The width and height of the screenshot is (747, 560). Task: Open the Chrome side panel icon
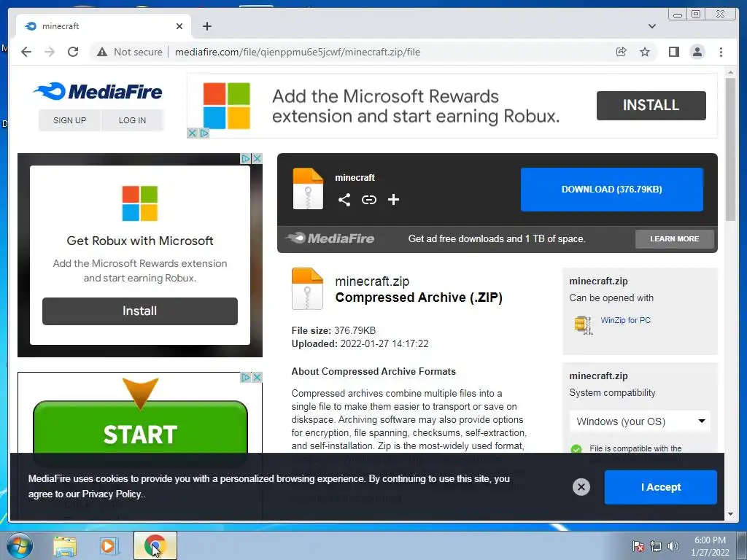(x=673, y=52)
